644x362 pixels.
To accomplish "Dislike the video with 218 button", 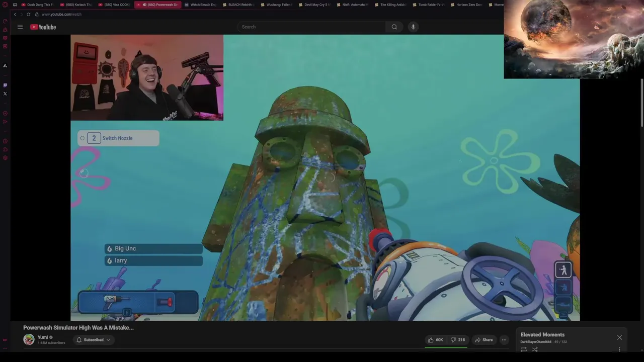I will click(x=458, y=340).
